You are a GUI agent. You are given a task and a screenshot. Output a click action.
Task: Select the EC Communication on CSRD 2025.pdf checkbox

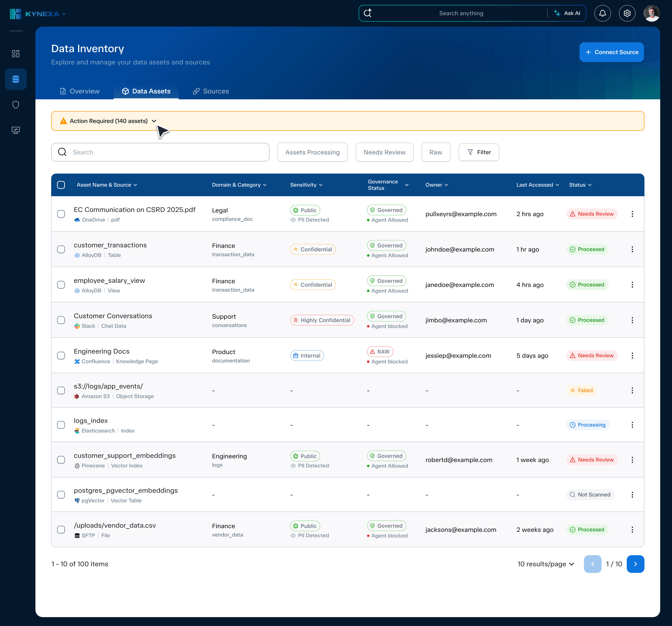pos(61,214)
